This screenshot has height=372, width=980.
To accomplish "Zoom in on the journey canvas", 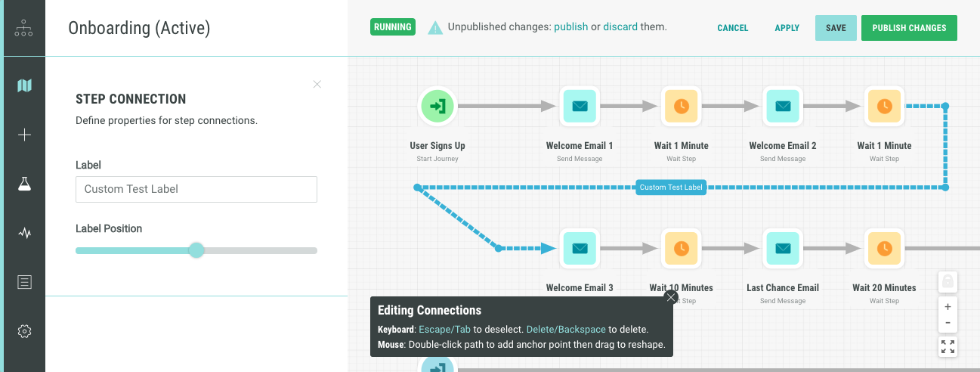I will tap(948, 307).
